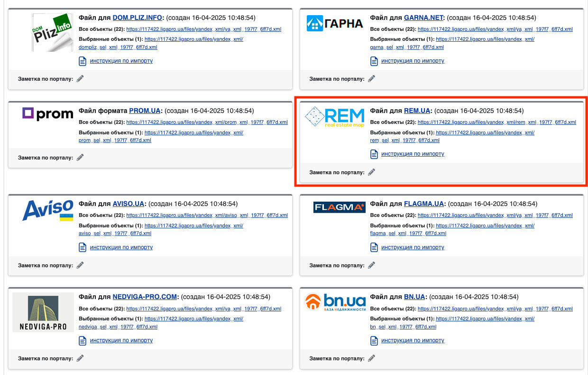Edit the portal note pencil for FLAGMA.UA

coord(372,265)
